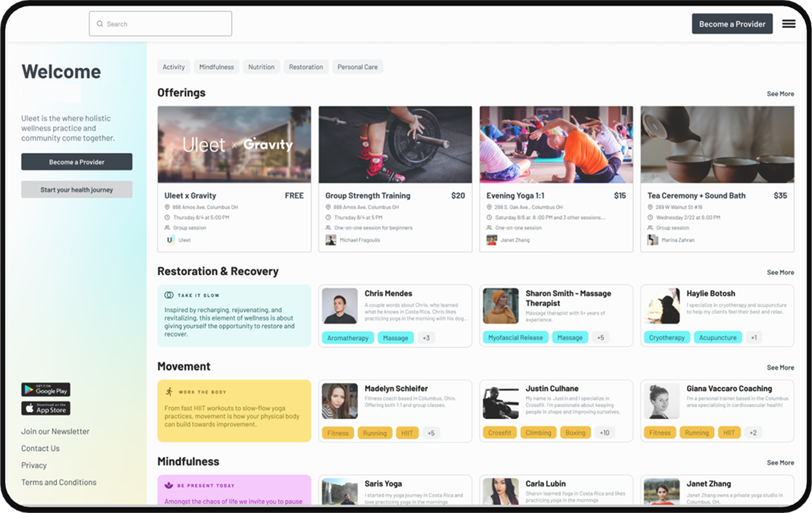The image size is (812, 513).
Task: Click Janet Zhang small avatar in yoga card
Action: click(492, 240)
